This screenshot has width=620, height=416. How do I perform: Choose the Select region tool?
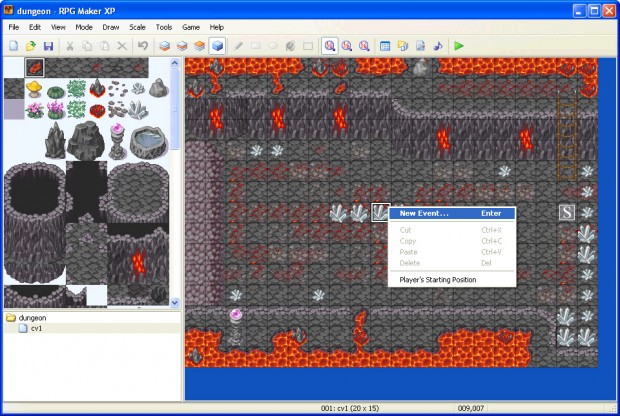(308, 46)
